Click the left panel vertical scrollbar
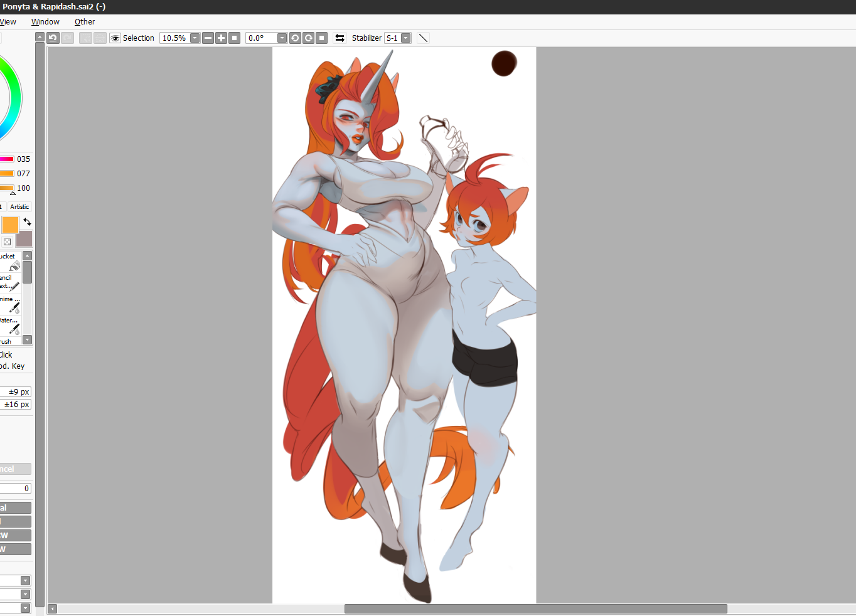Viewport: 856px width, 616px height. [x=40, y=324]
